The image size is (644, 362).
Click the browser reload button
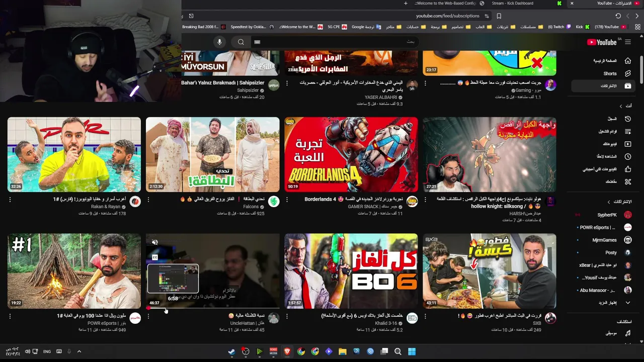click(x=618, y=16)
